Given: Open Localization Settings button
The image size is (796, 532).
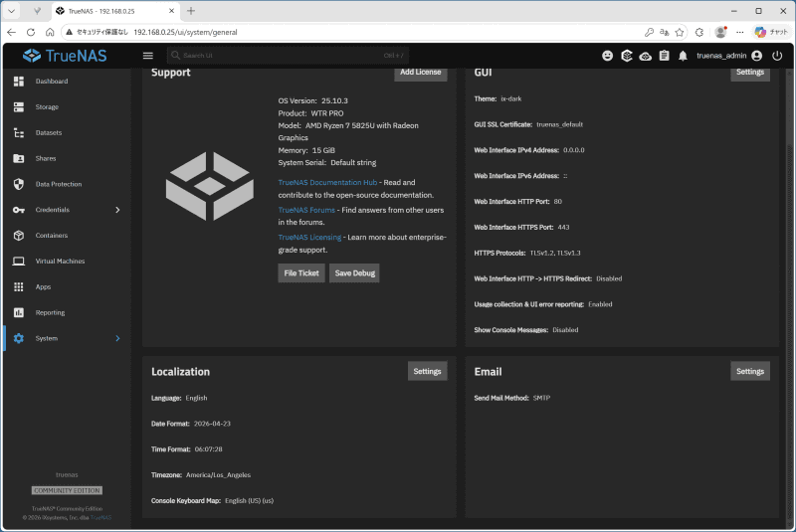Looking at the screenshot, I should (428, 371).
